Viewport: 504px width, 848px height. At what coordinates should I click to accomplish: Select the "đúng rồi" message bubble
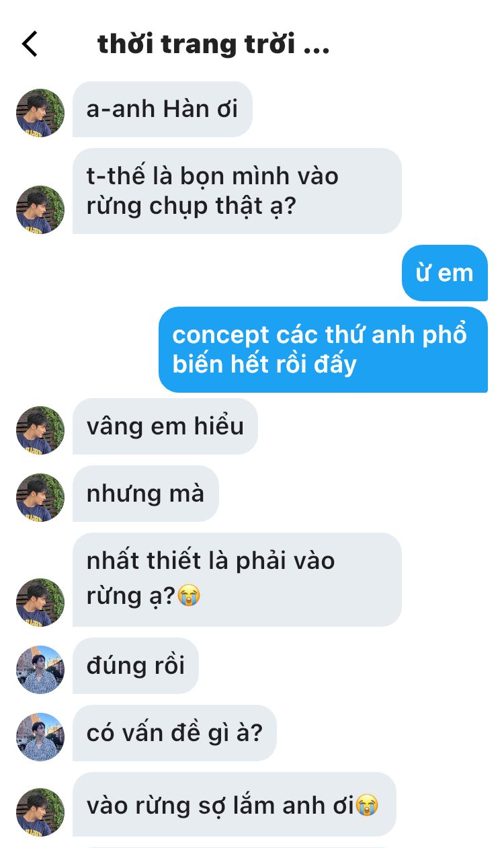point(136,666)
